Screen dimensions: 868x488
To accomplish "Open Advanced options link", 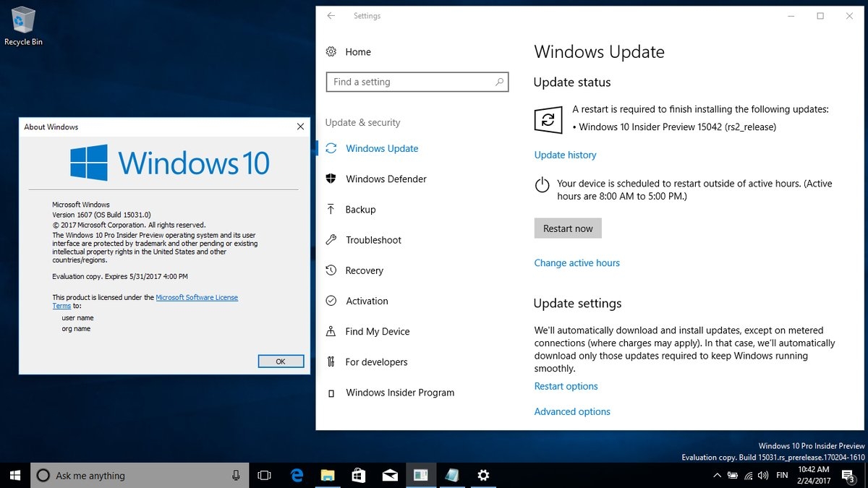I will point(572,411).
